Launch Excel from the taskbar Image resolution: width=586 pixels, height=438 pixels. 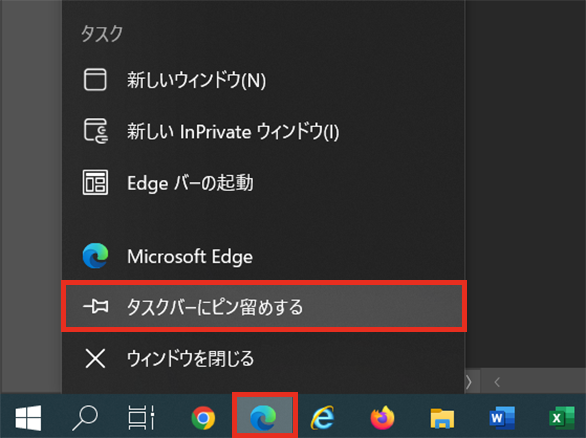pyautogui.click(x=561, y=417)
